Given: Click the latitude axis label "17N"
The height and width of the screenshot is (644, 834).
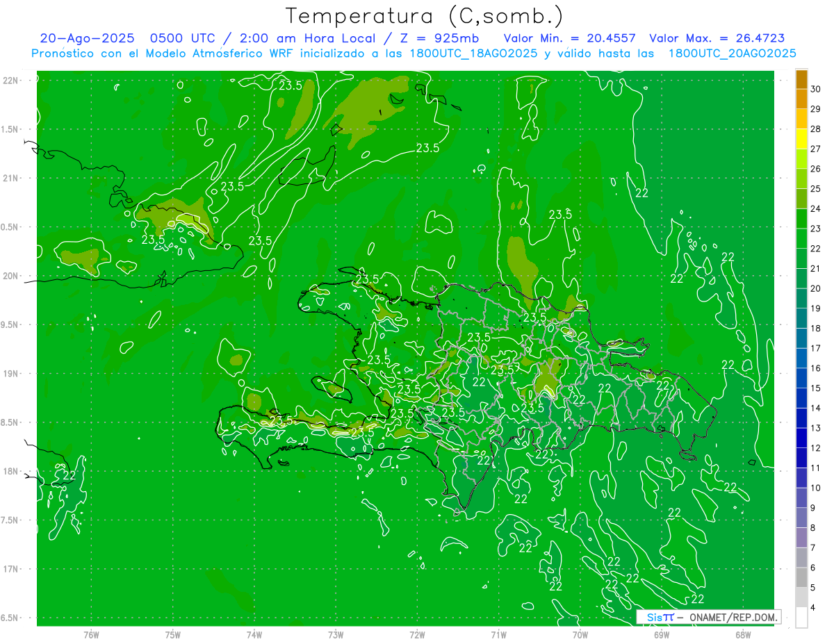Looking at the screenshot, I should pyautogui.click(x=10, y=569).
